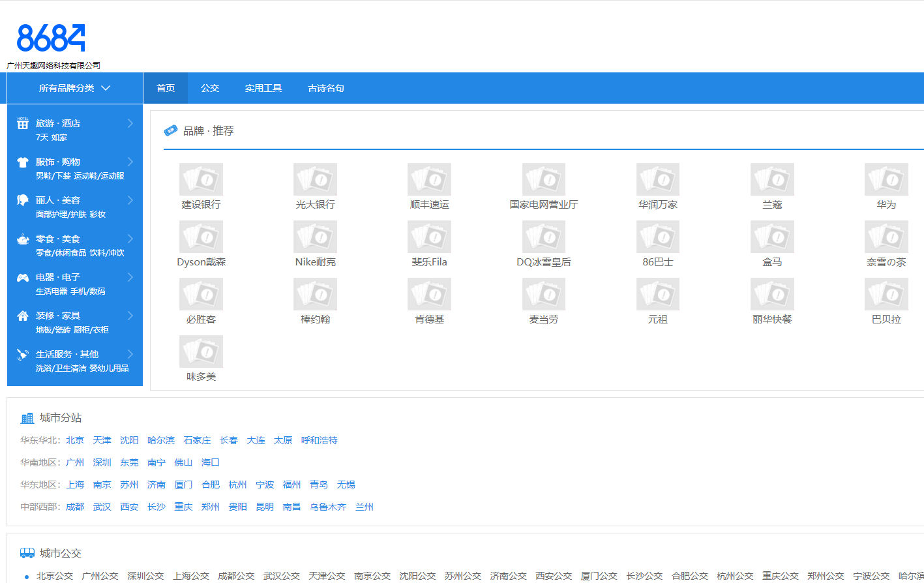Click the T-shirt icon beside 服饰·购物
The image size is (924, 583).
pos(23,162)
